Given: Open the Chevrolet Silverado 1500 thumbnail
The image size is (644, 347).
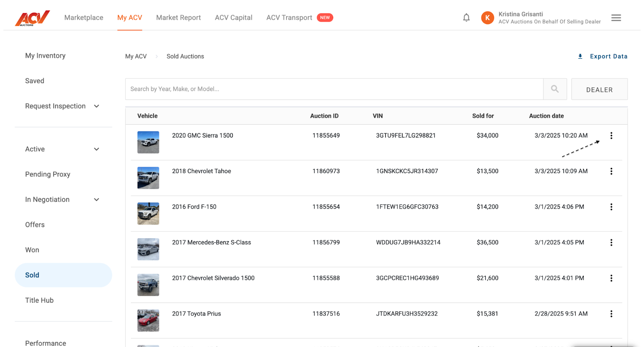Looking at the screenshot, I should (x=148, y=285).
